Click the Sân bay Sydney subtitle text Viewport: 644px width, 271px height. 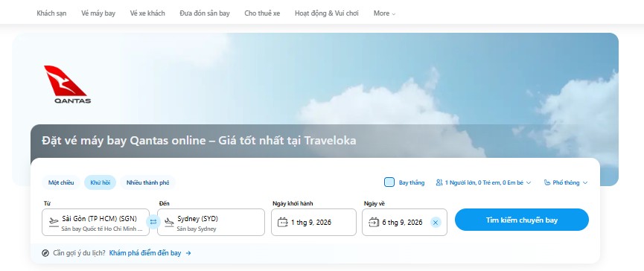[197, 229]
